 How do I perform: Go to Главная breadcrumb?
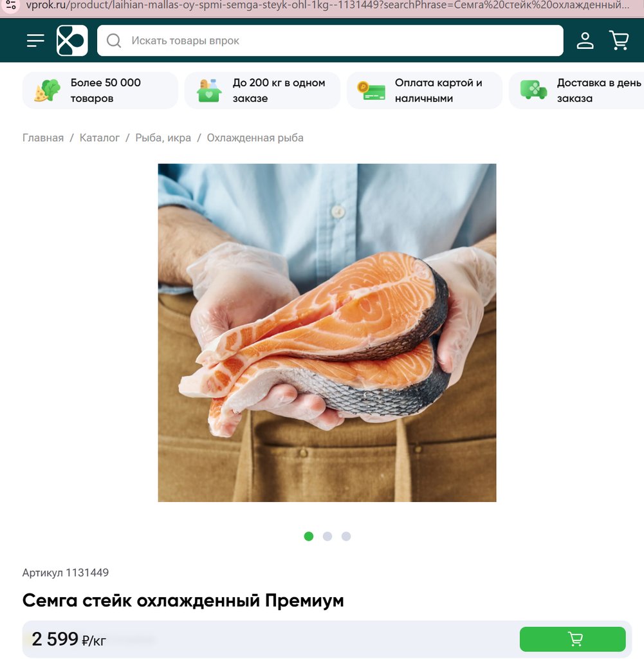click(x=43, y=138)
